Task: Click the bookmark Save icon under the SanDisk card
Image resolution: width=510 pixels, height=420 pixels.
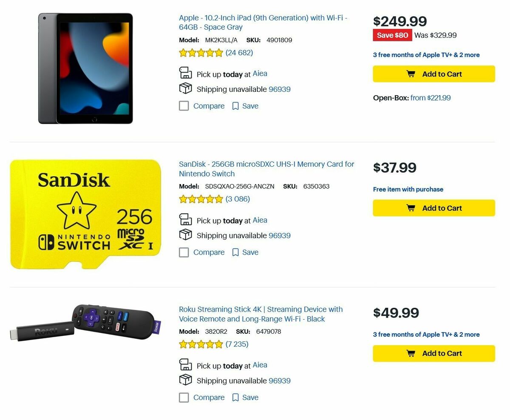Action: (235, 252)
